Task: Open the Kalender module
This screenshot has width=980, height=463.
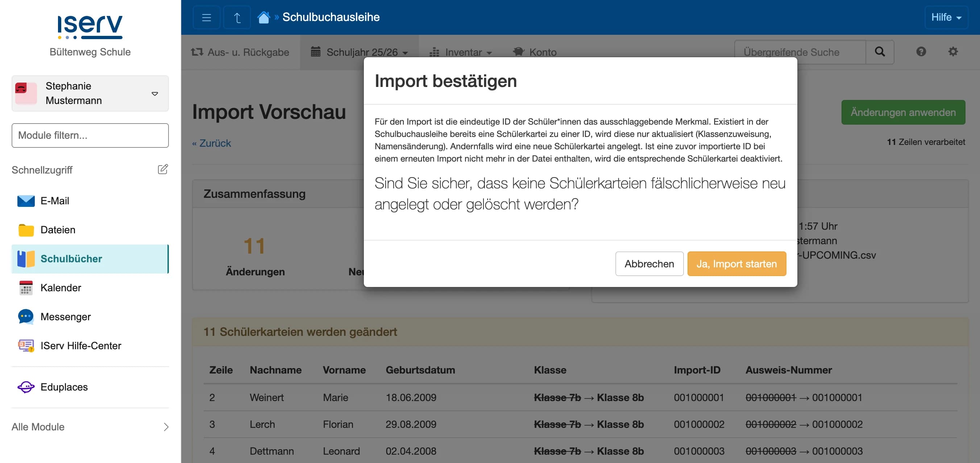Action: pos(61,288)
